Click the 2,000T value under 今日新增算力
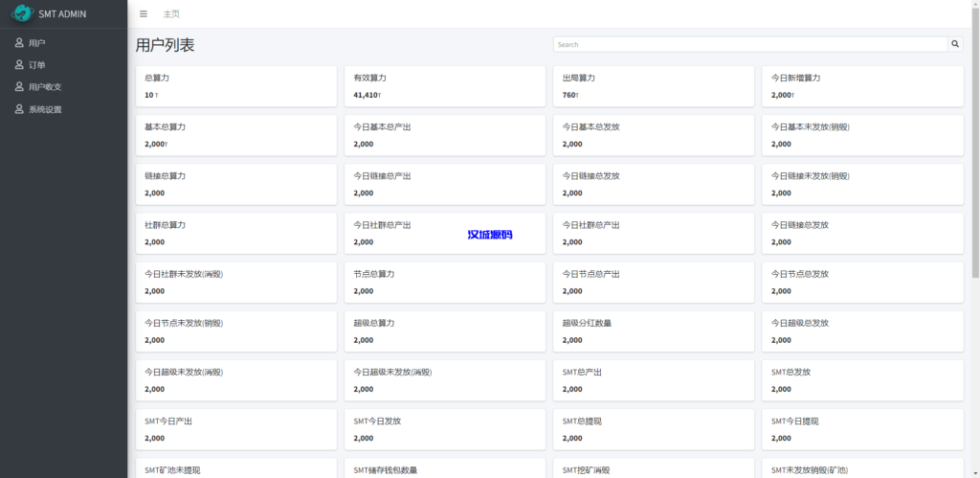Screen dimensions: 980x478 click(782, 95)
